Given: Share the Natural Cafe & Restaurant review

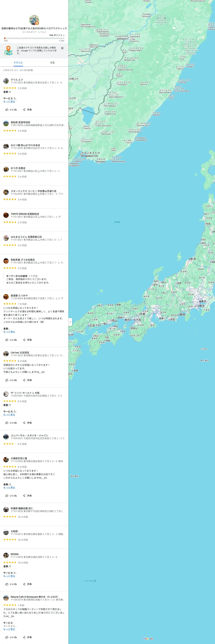Looking at the screenshot, I should click(27, 637).
